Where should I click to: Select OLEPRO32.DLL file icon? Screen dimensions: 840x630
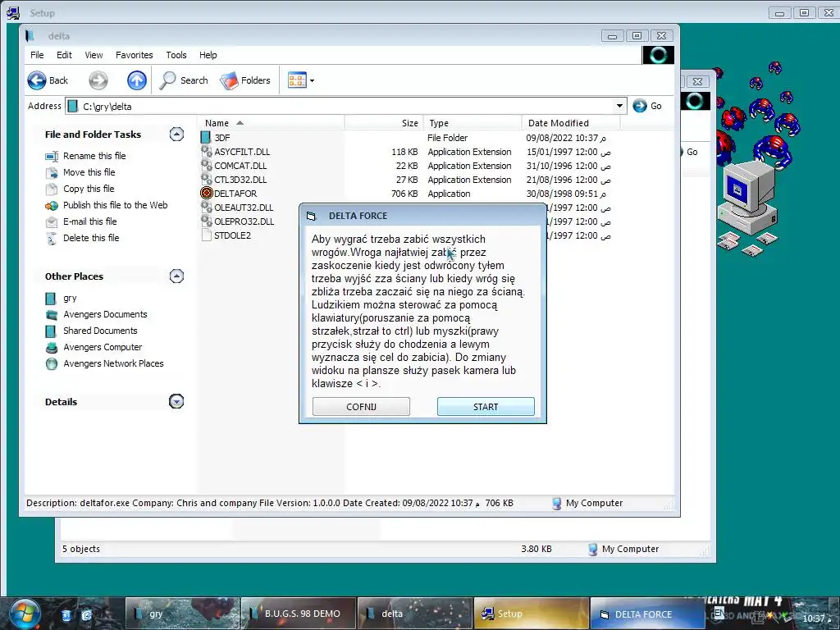206,221
